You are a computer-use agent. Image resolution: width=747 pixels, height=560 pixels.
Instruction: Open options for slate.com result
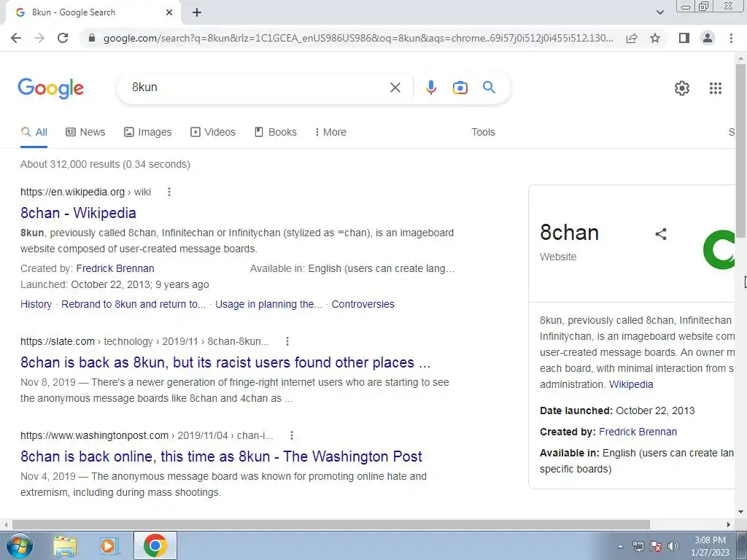[287, 341]
